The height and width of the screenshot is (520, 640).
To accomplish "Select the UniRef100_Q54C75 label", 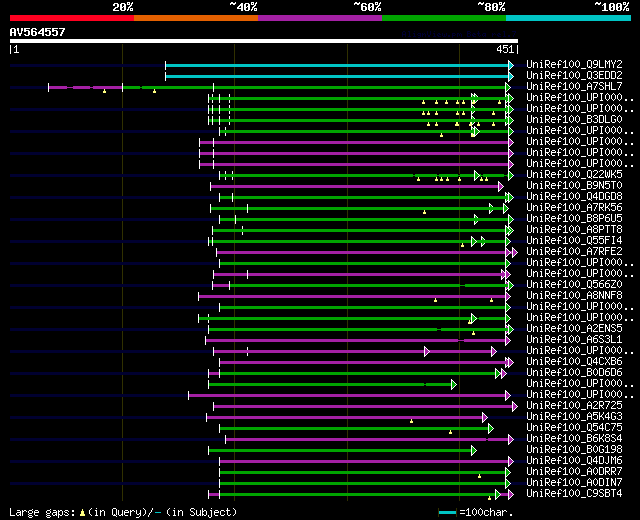I will coord(574,428).
